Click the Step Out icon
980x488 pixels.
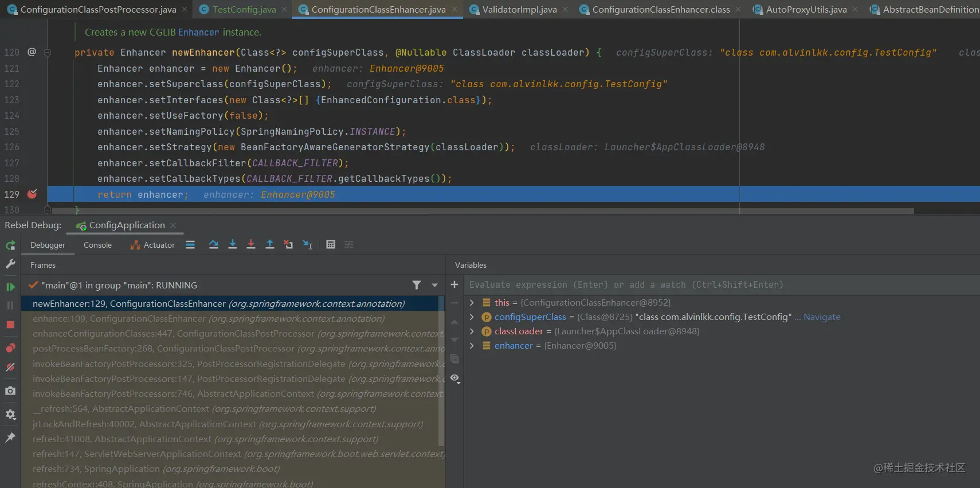pyautogui.click(x=269, y=245)
